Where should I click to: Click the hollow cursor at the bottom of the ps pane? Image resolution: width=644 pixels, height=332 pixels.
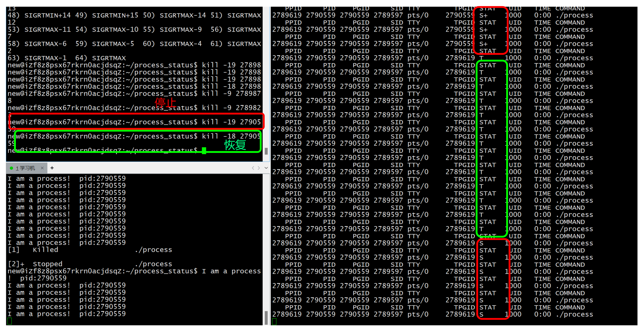pos(274,321)
